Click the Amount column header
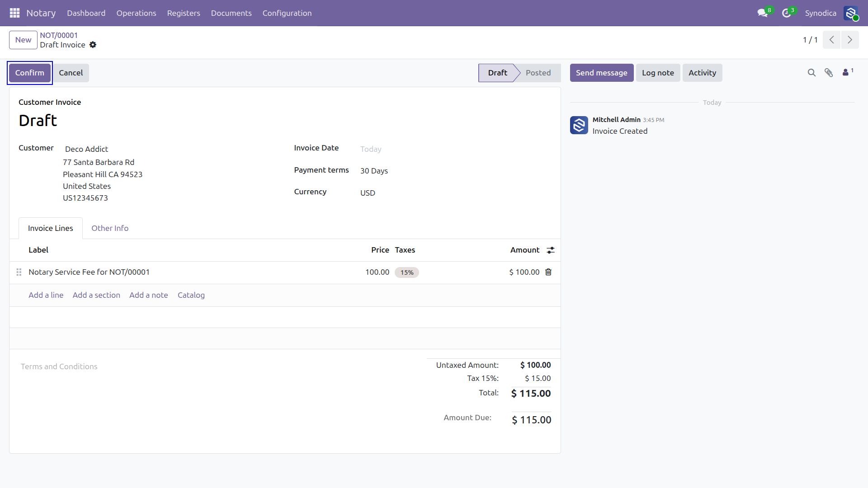The height and width of the screenshot is (488, 868). (x=525, y=250)
